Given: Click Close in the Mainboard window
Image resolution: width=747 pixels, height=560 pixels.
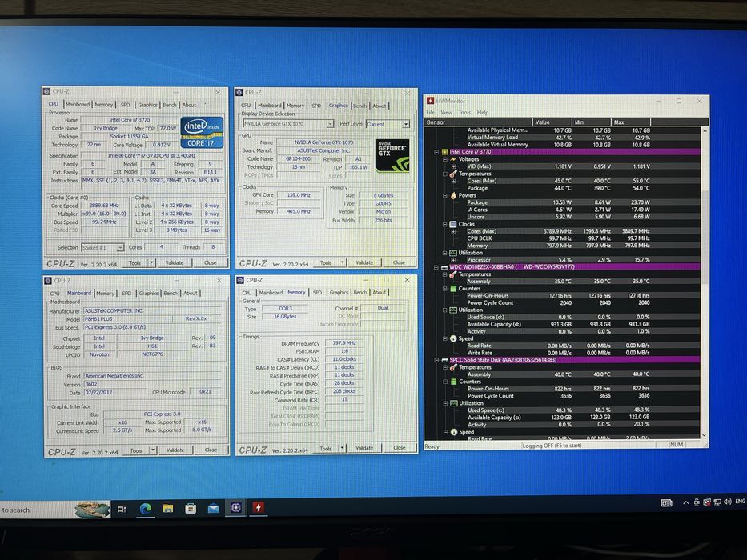Looking at the screenshot, I should click(211, 450).
